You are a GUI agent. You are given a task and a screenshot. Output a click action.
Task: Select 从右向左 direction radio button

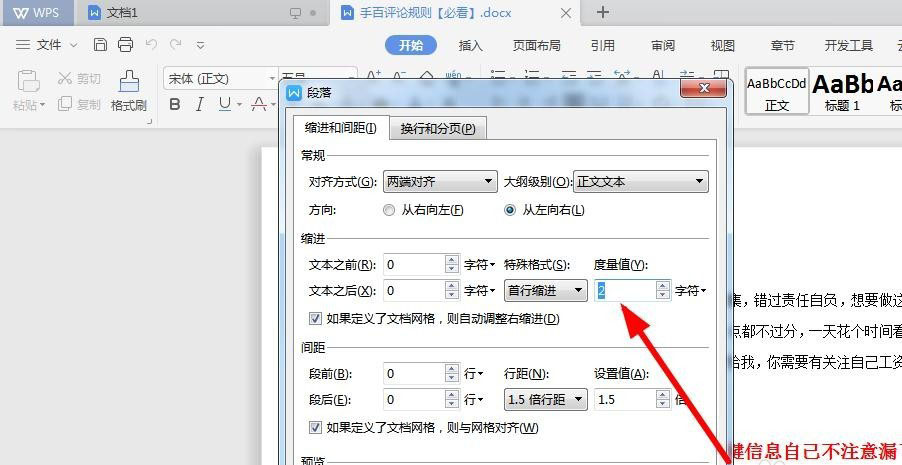coord(389,211)
